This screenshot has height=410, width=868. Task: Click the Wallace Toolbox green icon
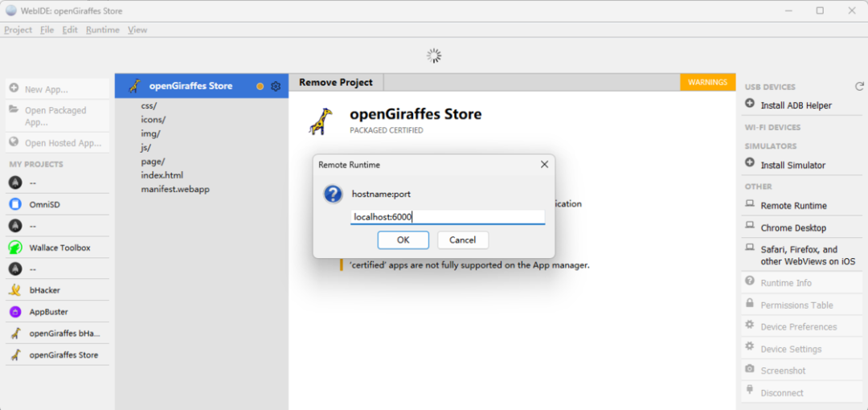(15, 248)
